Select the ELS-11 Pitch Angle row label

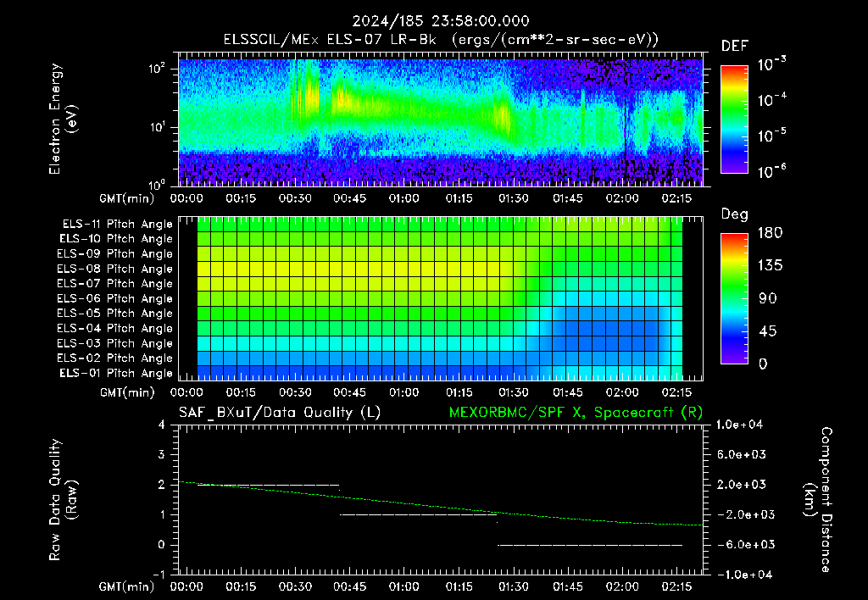click(x=117, y=225)
